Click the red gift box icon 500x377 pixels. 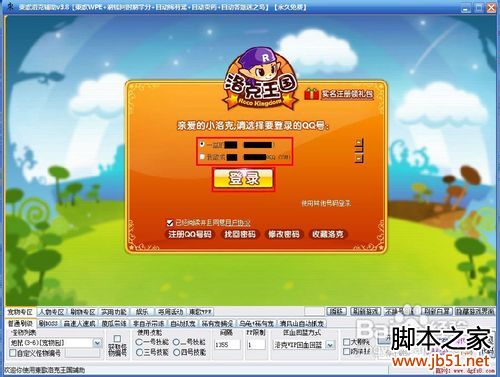(311, 94)
